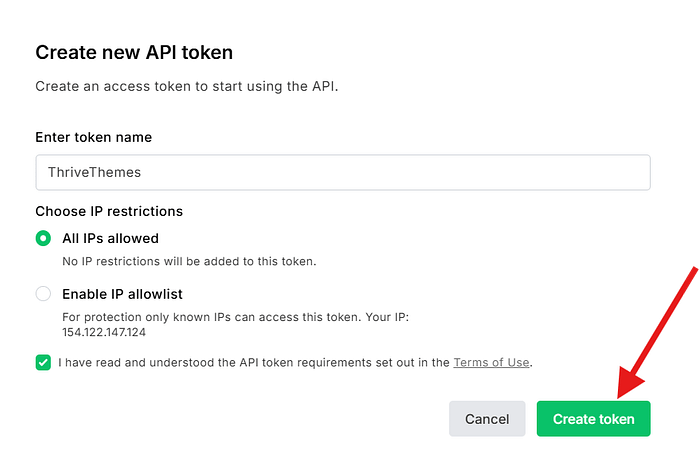
Task: Click the "No IP restrictions will be added" note
Action: coord(189,261)
